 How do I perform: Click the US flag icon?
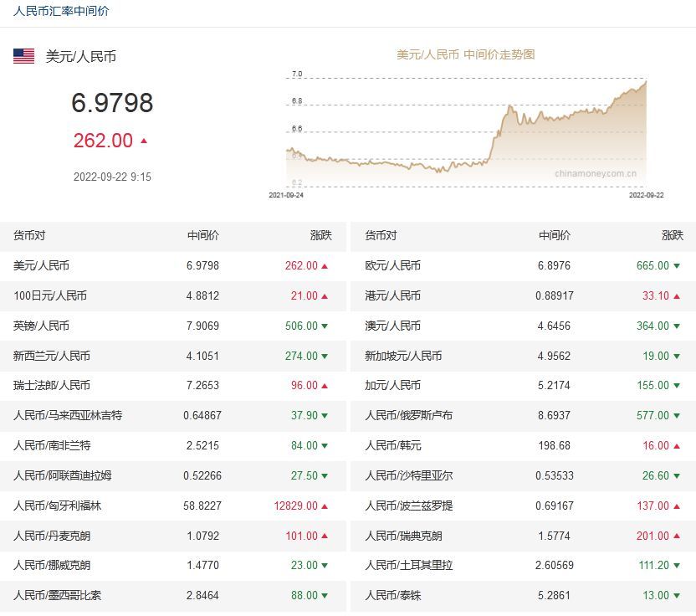pos(23,56)
